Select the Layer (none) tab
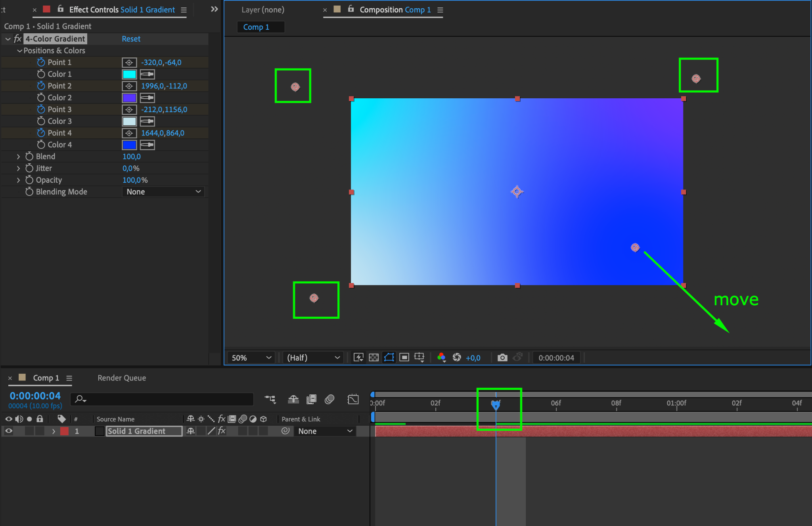The image size is (812, 526). coord(262,10)
